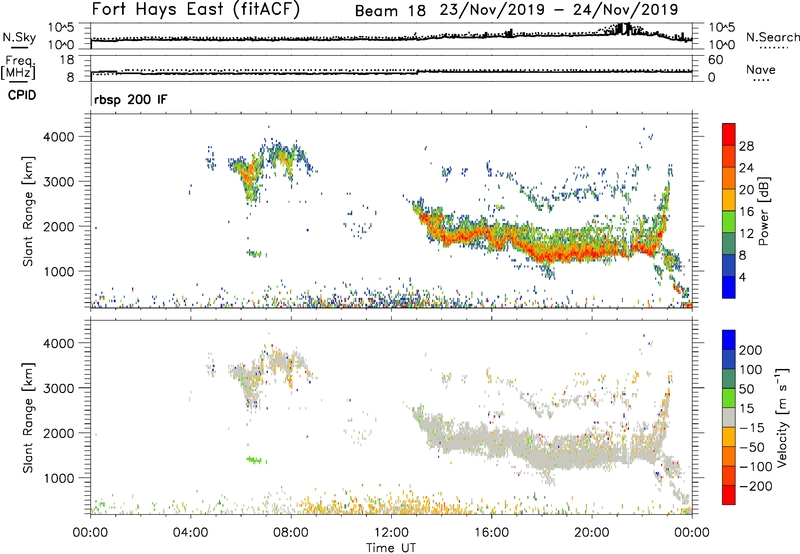
Task: Click the 'Power [dB]' colorbar label
Action: (763, 211)
